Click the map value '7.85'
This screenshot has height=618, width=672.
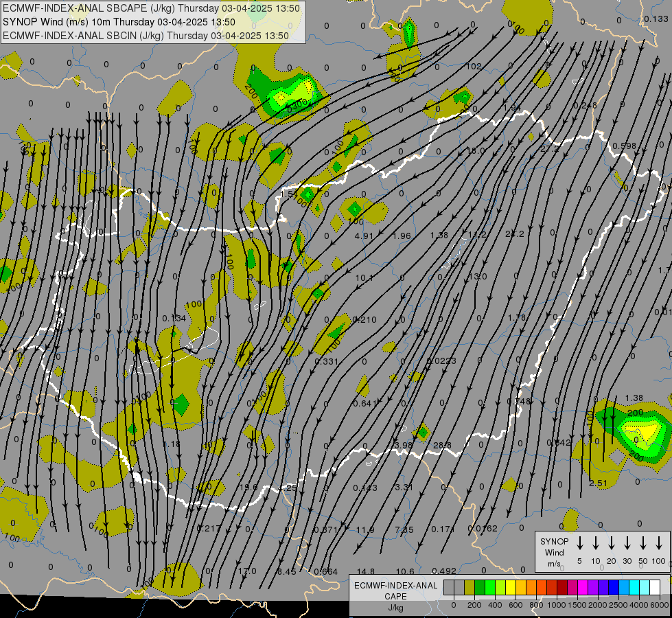(404, 530)
